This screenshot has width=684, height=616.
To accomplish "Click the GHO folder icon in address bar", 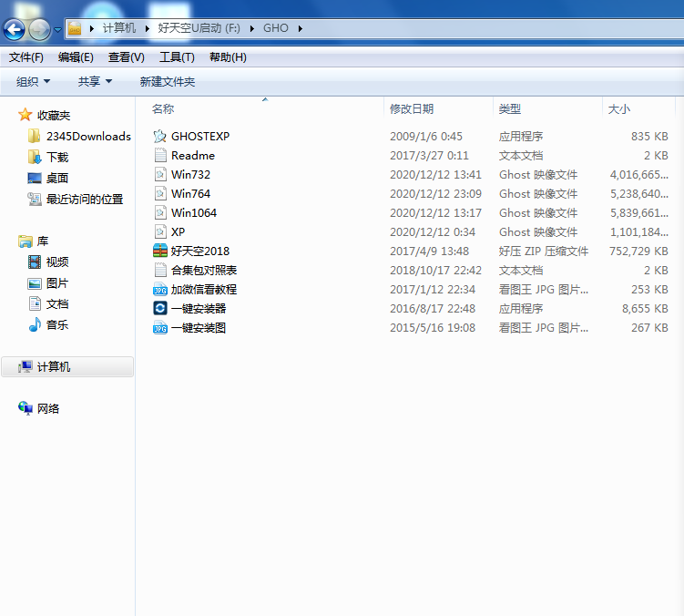I will point(75,29).
